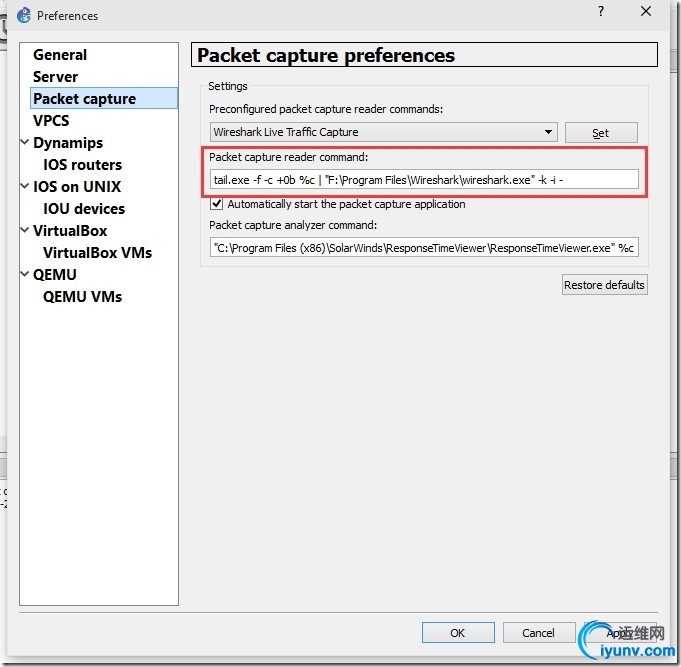
Task: Select IOS routers under Dynamips
Action: pos(83,165)
